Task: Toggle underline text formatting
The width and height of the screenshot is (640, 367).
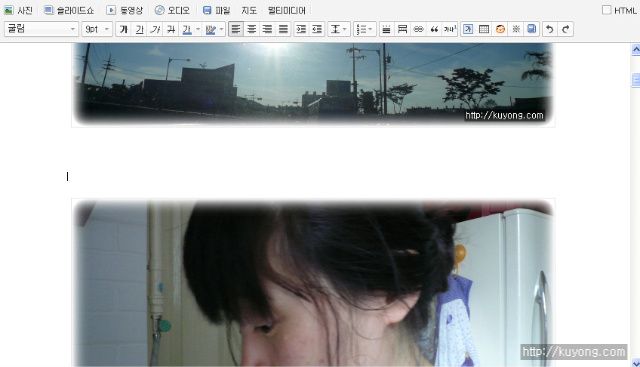Action: click(x=139, y=29)
